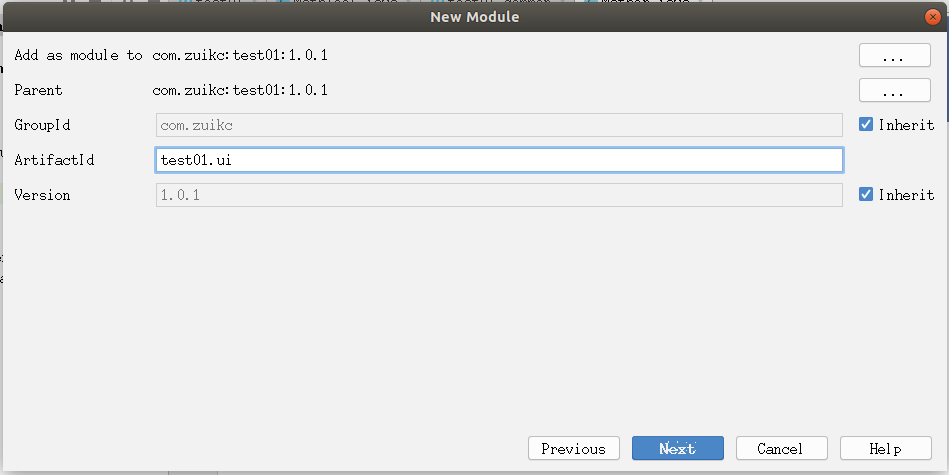The image size is (949, 475).
Task: Click the disabled GroupId field with com.zuikc
Action: 499,125
